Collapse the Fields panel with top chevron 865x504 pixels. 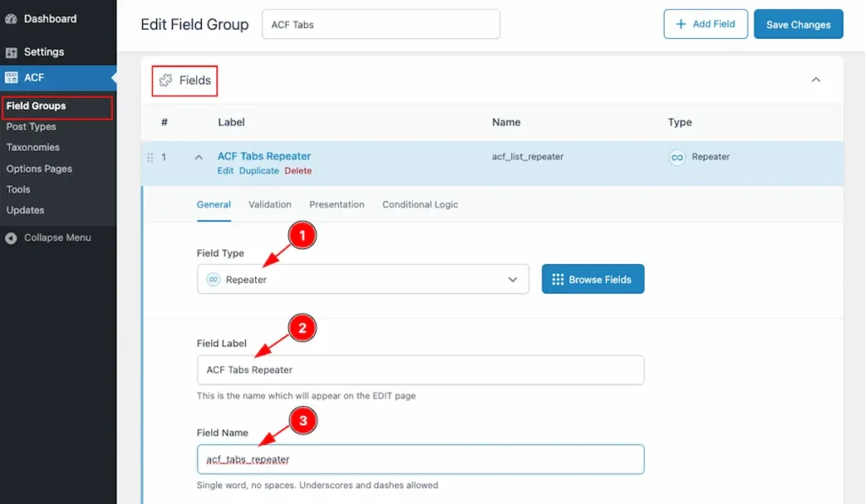[x=815, y=80]
